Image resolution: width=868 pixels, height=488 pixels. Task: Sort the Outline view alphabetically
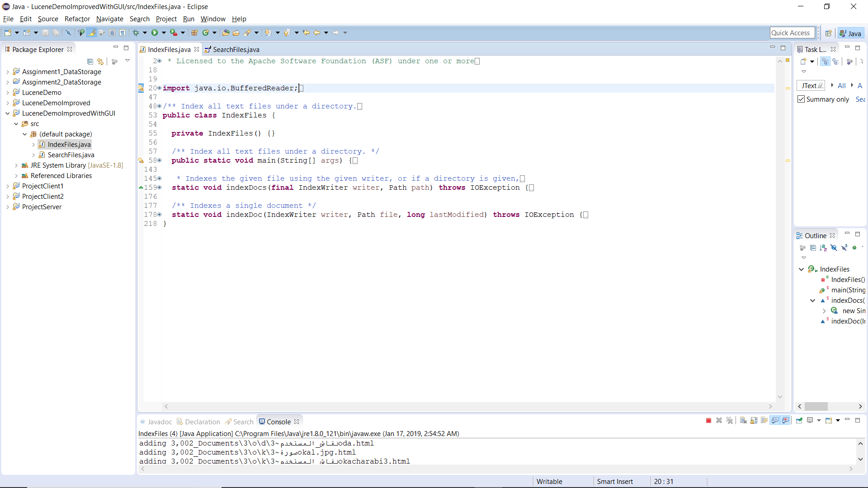tap(824, 248)
